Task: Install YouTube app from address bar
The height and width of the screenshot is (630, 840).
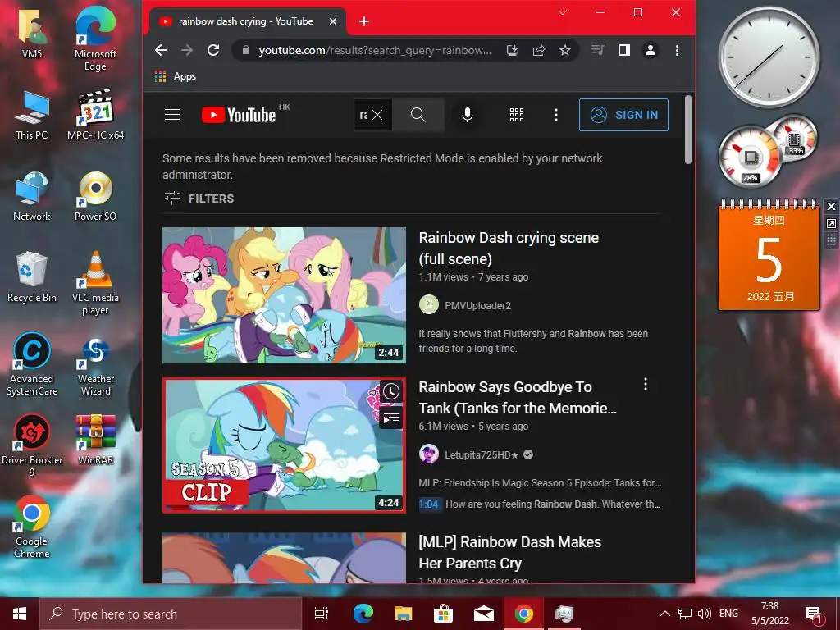Action: coord(513,50)
